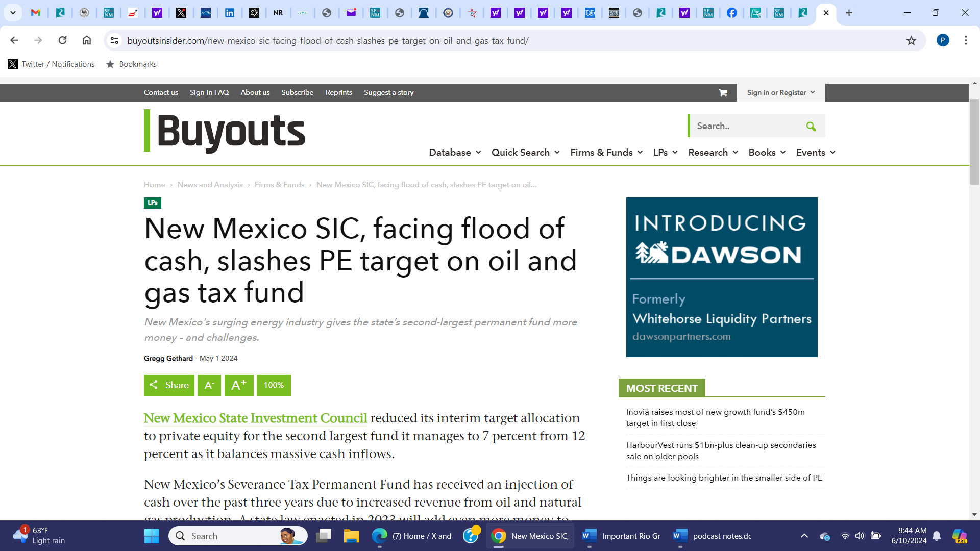Open site information icon in address bar
The height and width of the screenshot is (551, 980).
[114, 41]
